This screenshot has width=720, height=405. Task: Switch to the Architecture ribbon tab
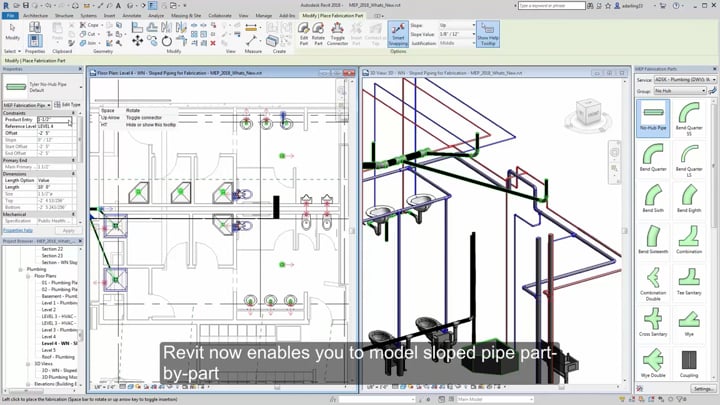pyautogui.click(x=35, y=16)
